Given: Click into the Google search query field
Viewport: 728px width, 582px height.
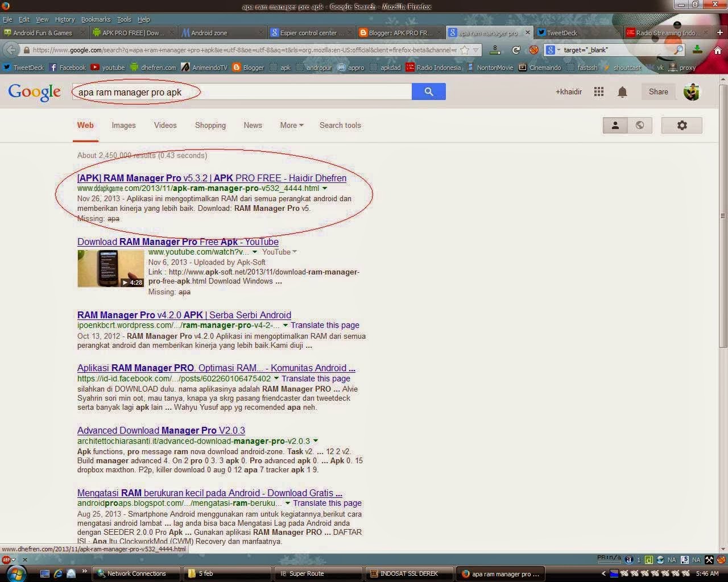Looking at the screenshot, I should (x=242, y=92).
